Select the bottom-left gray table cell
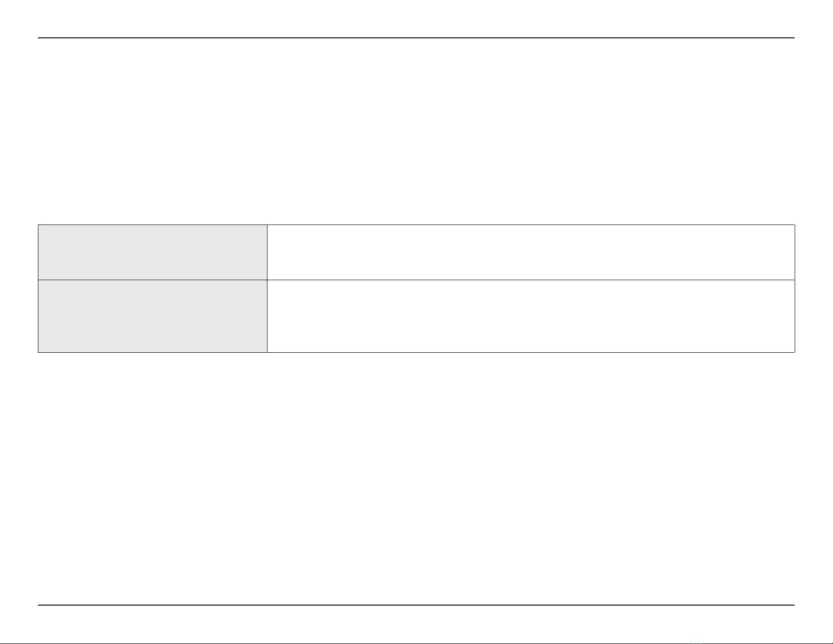This screenshot has width=833, height=644. click(x=152, y=316)
